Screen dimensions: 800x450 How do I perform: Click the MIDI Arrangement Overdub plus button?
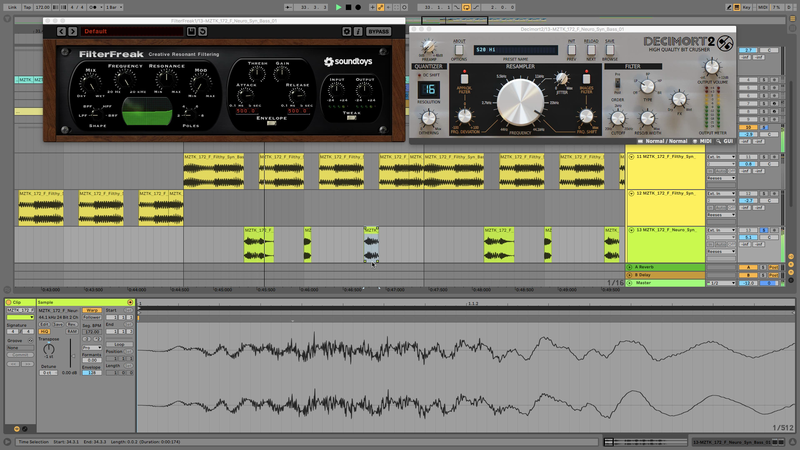pyautogui.click(x=372, y=7)
